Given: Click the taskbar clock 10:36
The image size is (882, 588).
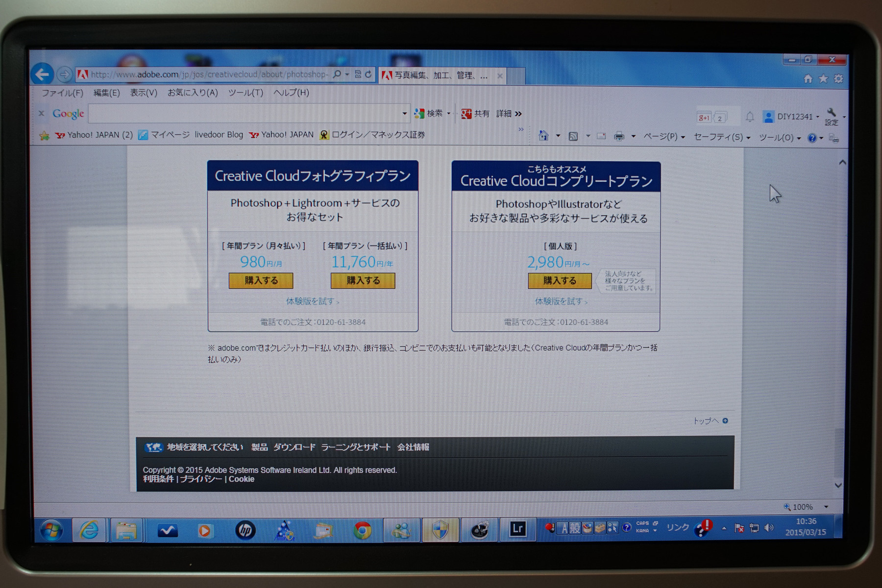Looking at the screenshot, I should click(806, 521).
